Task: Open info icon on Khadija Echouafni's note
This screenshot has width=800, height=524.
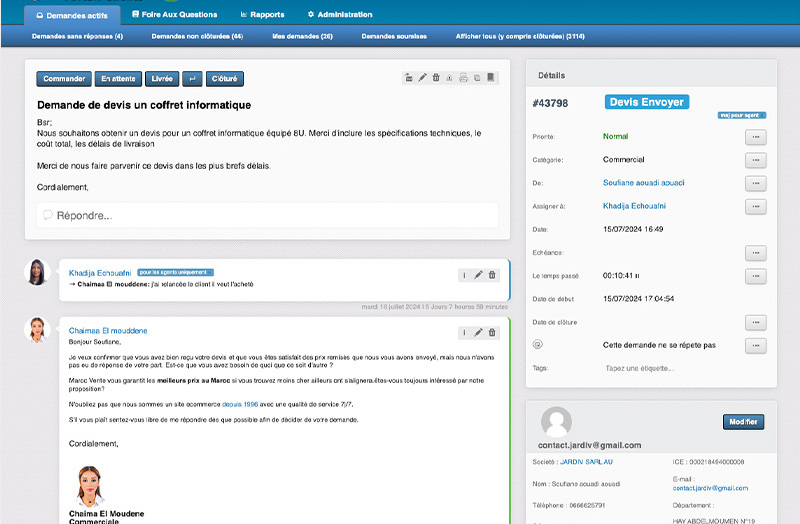Action: tap(464, 275)
